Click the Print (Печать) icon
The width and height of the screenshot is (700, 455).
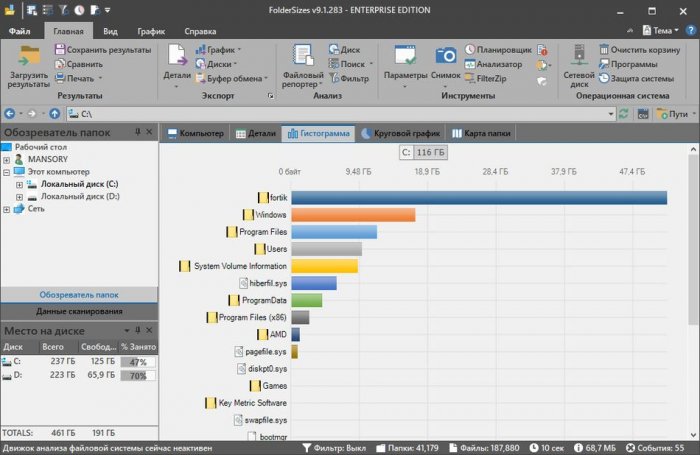pyautogui.click(x=60, y=78)
